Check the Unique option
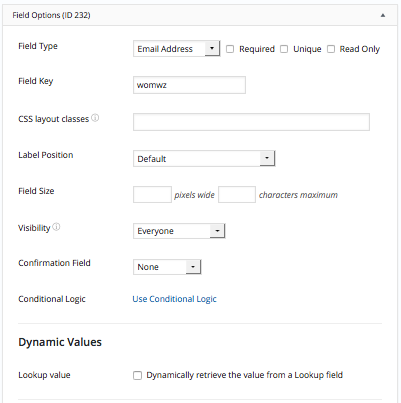This screenshot has height=403, width=401. point(284,49)
